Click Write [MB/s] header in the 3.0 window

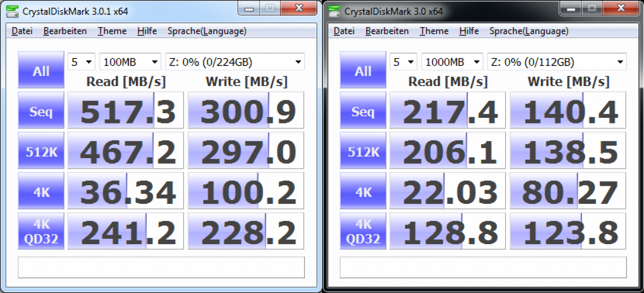click(569, 82)
